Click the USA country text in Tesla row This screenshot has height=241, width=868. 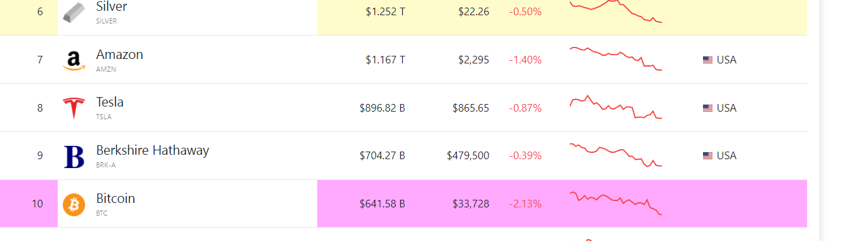[x=727, y=108]
